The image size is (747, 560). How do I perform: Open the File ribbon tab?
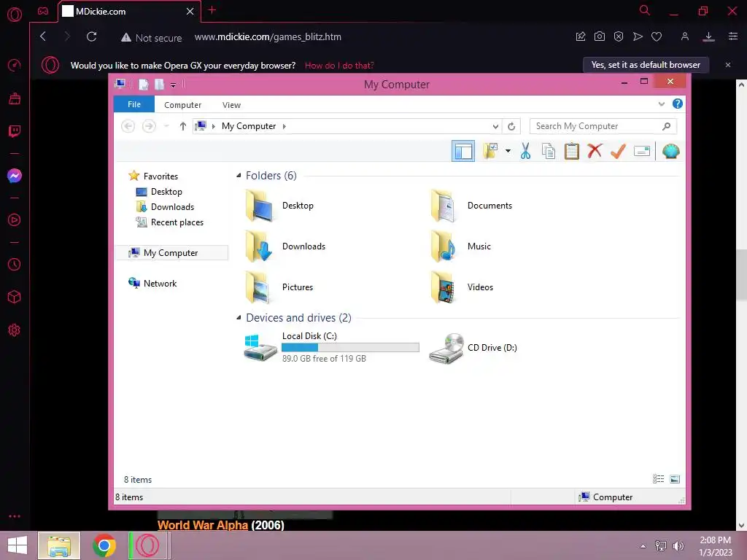click(134, 104)
